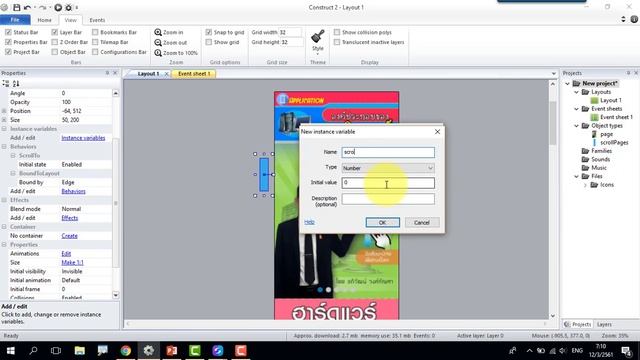Viewport: 640px width, 360px height.
Task: Open Windows Start menu
Action: [11, 351]
